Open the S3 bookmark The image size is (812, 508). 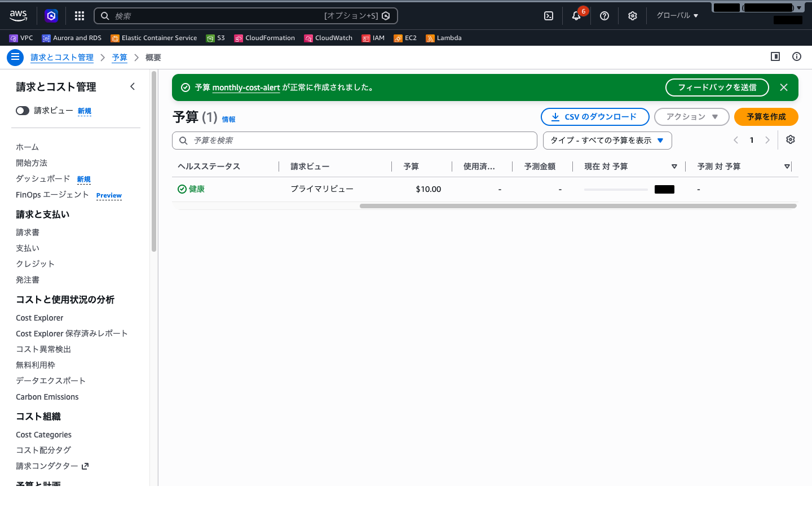click(215, 38)
